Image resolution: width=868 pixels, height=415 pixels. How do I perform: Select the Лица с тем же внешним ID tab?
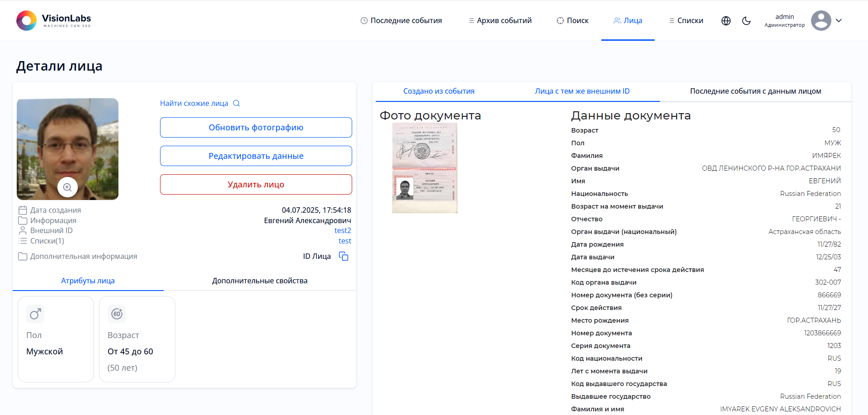point(582,91)
